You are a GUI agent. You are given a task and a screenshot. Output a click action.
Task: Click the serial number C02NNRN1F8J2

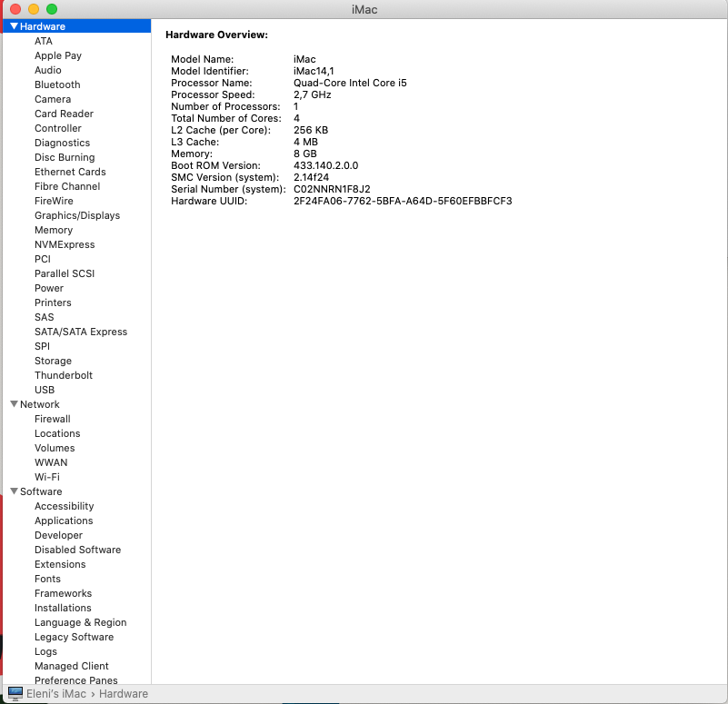pyautogui.click(x=332, y=189)
